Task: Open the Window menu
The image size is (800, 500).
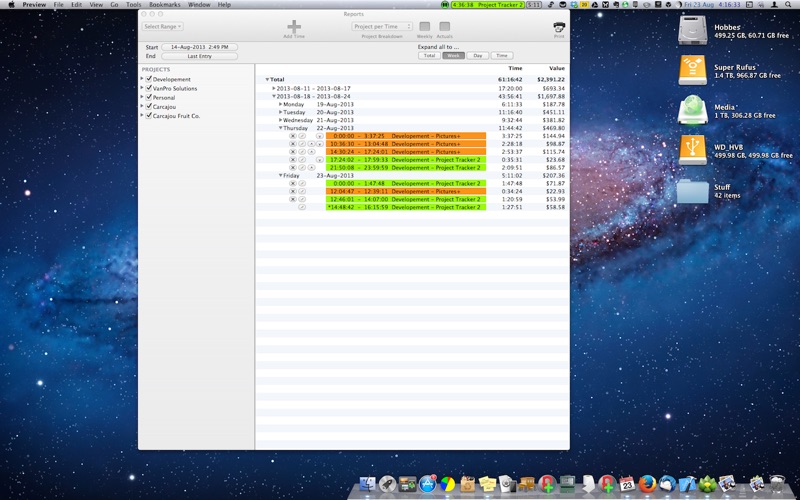Action: 199,5
